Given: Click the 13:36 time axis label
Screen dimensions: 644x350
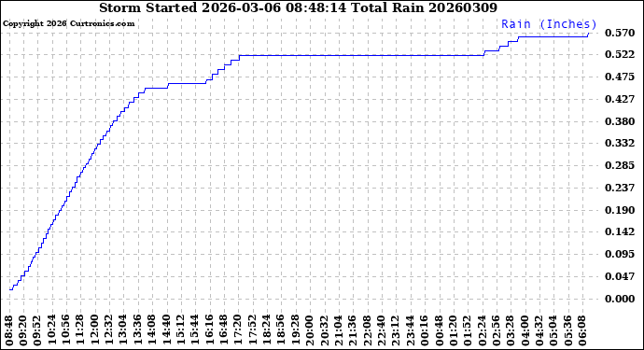Looking at the screenshot, I should [x=138, y=330].
